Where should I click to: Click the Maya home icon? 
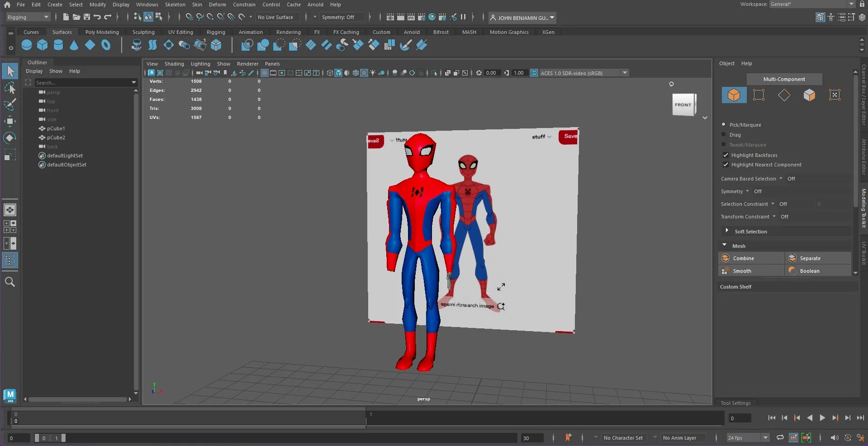click(7, 5)
